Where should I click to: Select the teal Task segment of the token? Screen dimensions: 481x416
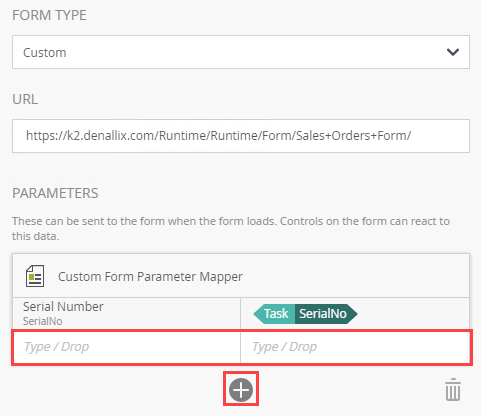coord(274,314)
